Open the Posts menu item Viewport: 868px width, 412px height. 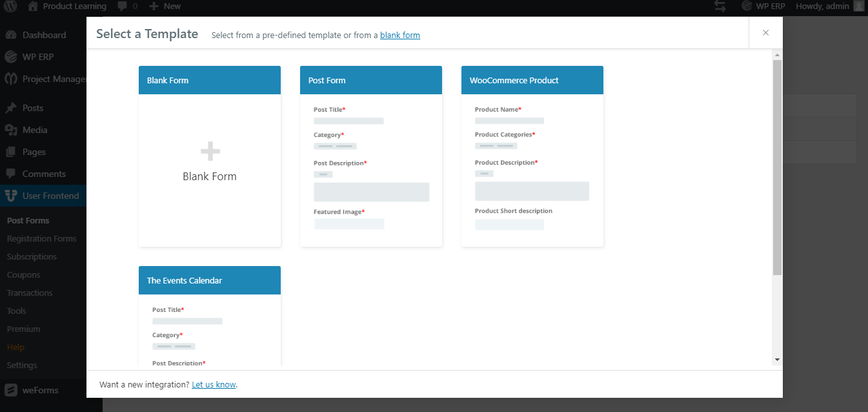(x=33, y=108)
